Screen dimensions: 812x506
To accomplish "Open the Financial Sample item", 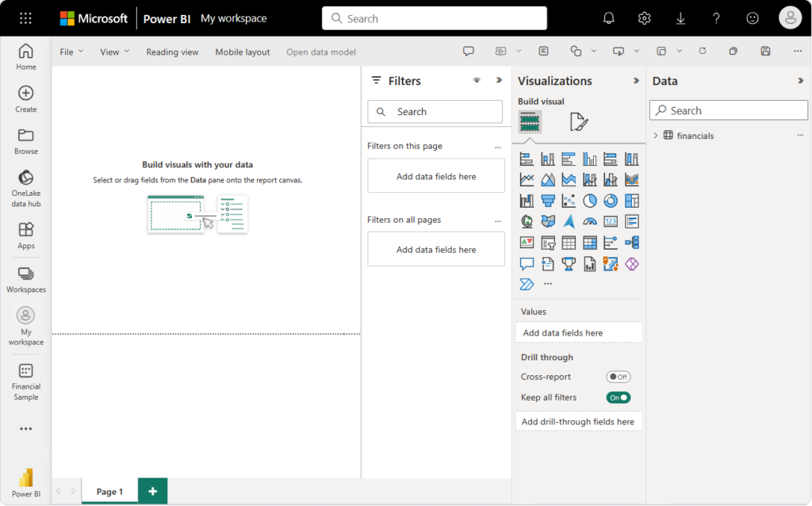I will click(26, 382).
